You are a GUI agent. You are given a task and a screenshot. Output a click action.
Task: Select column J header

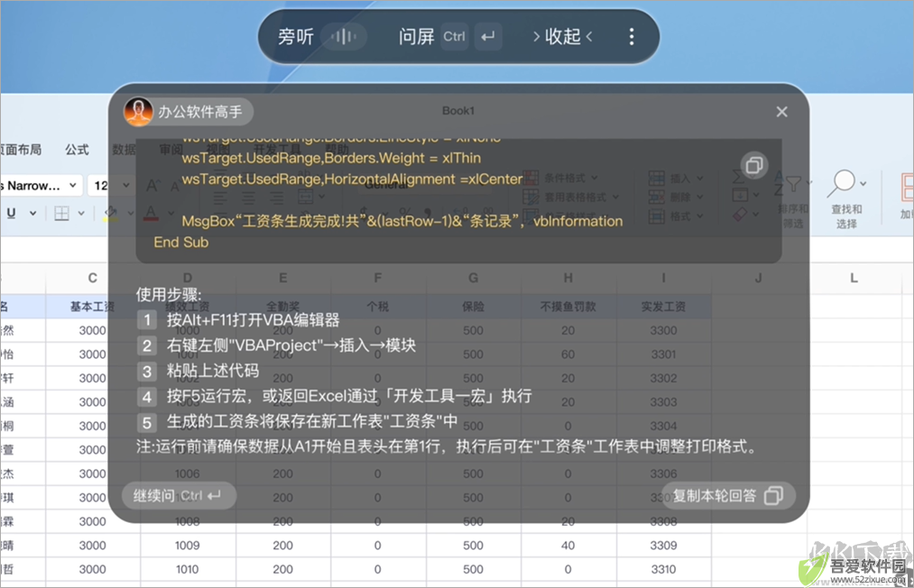click(759, 278)
